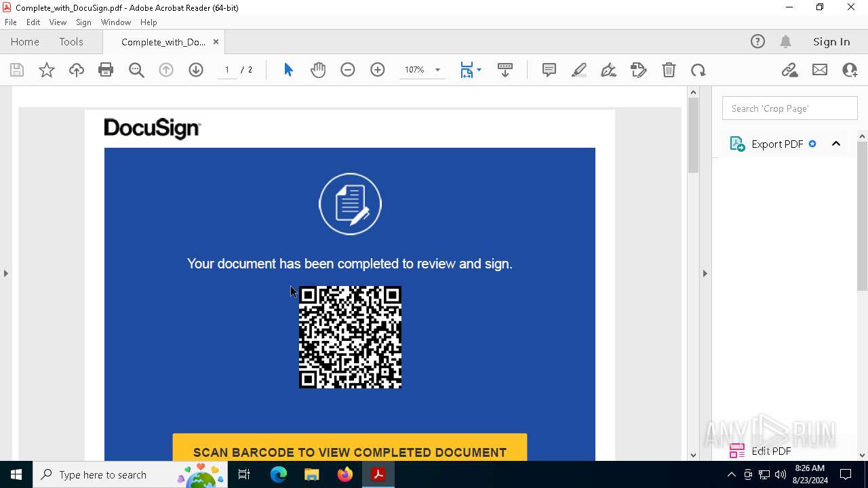Open the File menu
Viewport: 868px width, 488px height.
[11, 22]
